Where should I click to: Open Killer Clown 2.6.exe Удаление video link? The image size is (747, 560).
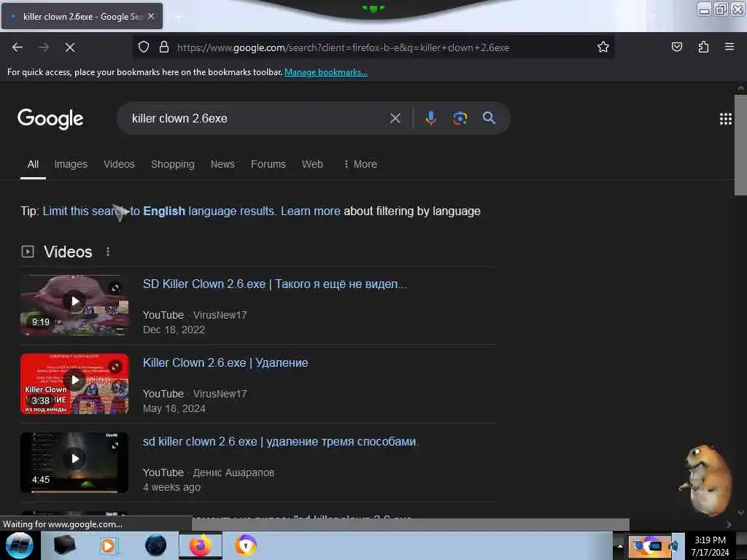pyautogui.click(x=225, y=363)
